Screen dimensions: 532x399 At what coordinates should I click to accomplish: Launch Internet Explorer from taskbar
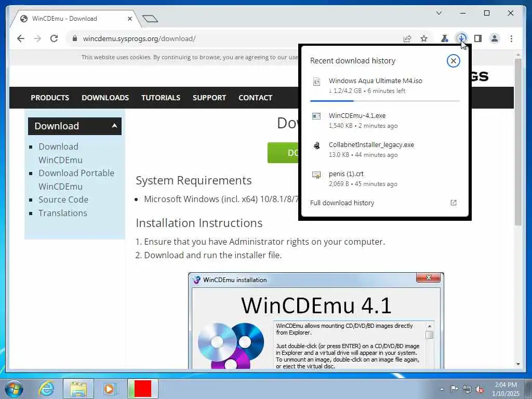click(46, 389)
